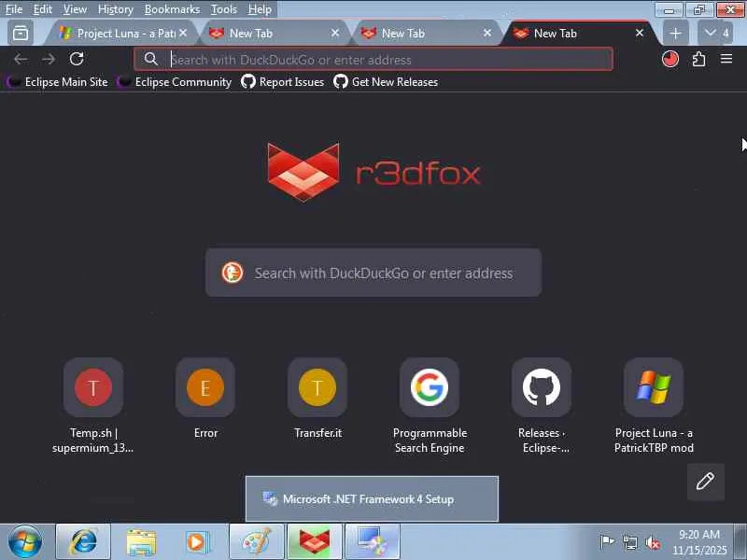Open Paint taskbar icon
Screen dimensions: 747x560
tap(257, 542)
